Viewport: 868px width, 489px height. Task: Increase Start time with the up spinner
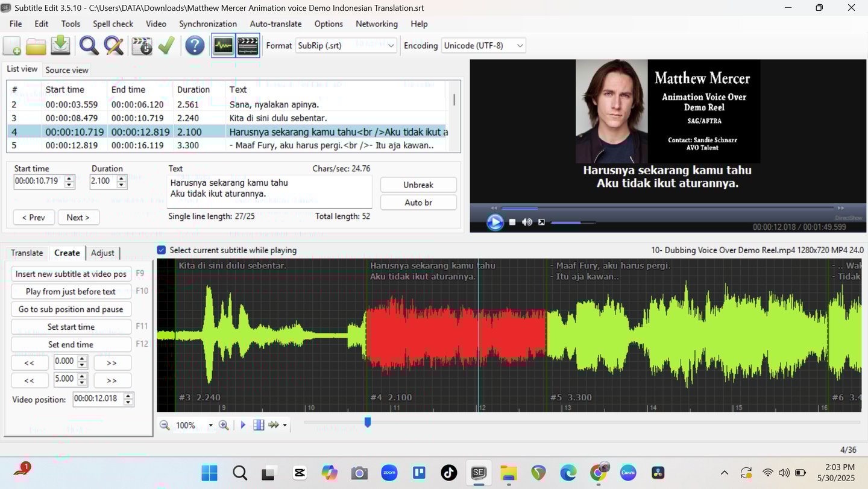point(70,178)
